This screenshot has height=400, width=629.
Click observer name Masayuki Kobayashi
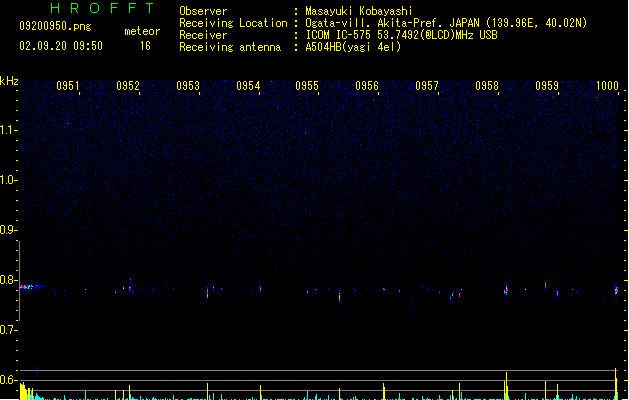coord(359,11)
